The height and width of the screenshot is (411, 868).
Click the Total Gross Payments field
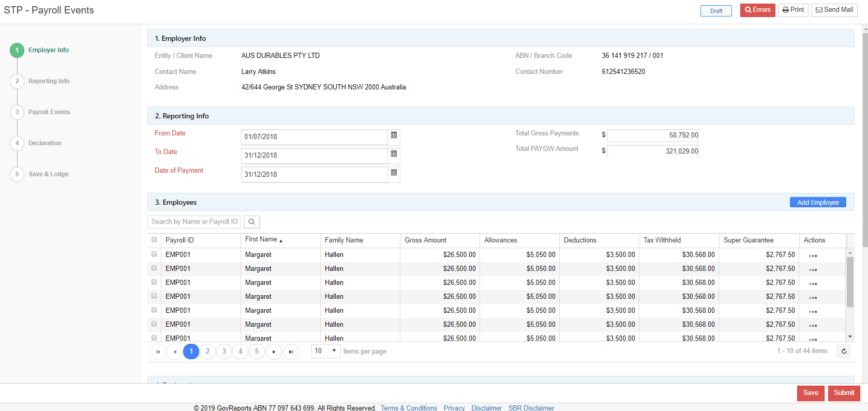(x=652, y=135)
